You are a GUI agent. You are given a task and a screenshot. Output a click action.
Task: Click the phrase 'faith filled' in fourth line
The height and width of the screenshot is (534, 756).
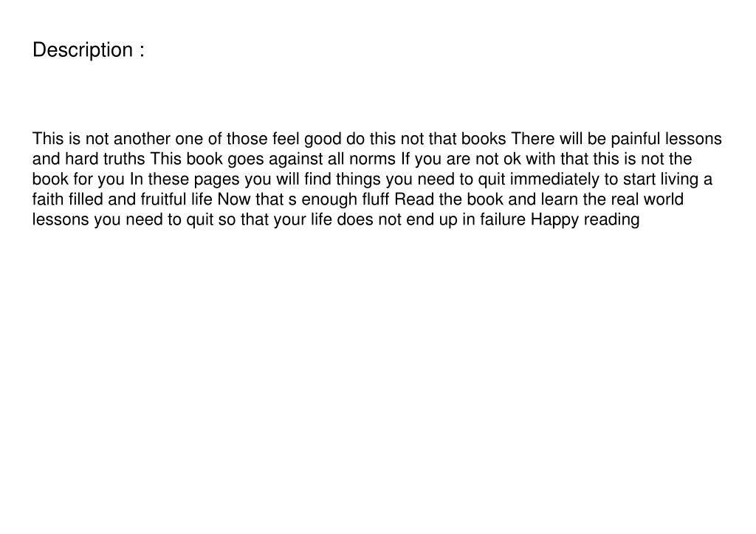pyautogui.click(x=67, y=199)
